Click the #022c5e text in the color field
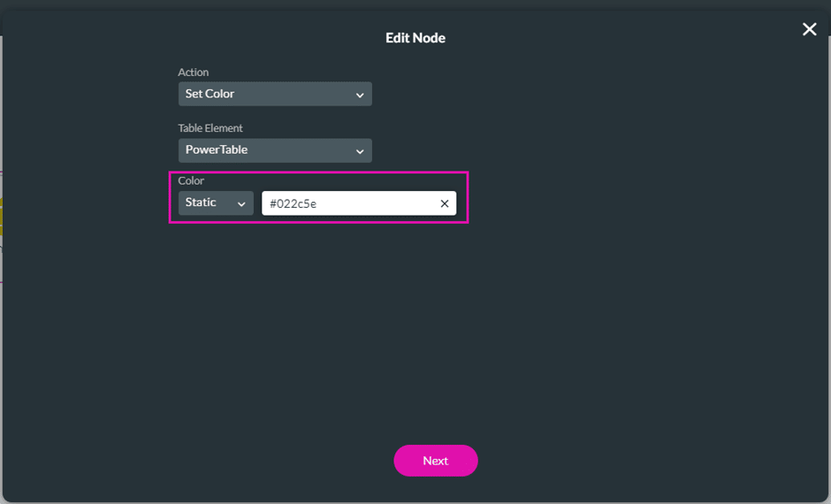This screenshot has height=504, width=831. click(x=293, y=203)
